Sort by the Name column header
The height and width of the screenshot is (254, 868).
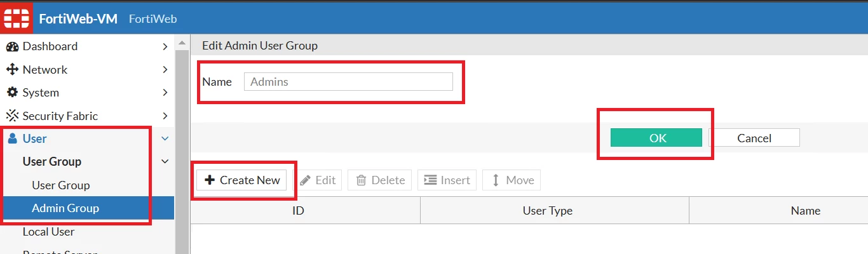click(778, 210)
